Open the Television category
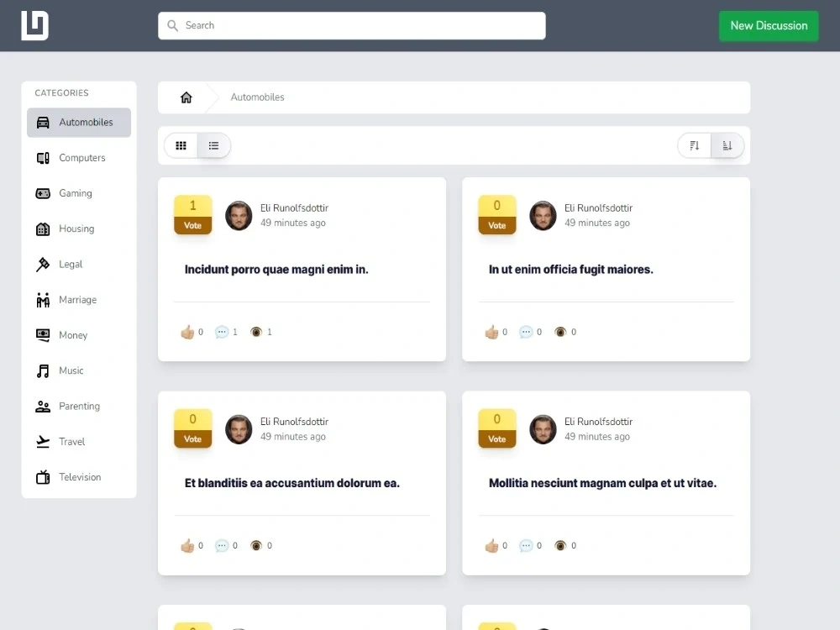The height and width of the screenshot is (630, 840). [x=79, y=477]
